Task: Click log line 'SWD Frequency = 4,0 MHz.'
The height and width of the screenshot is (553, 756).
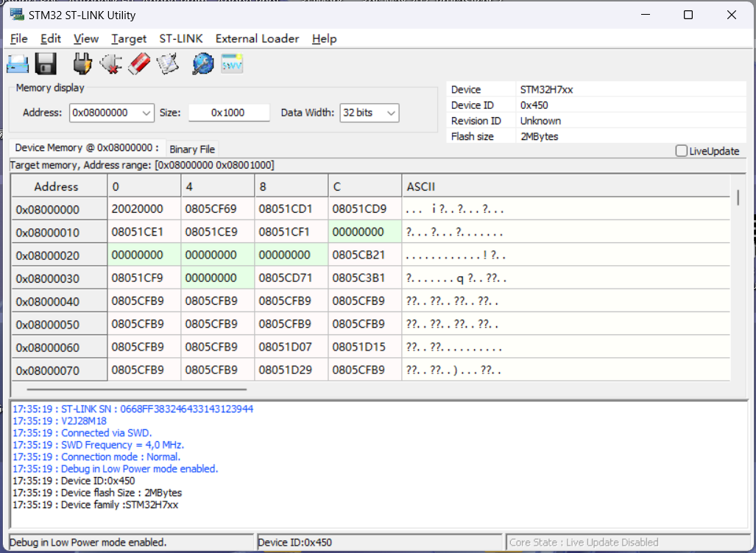Action: 99,445
